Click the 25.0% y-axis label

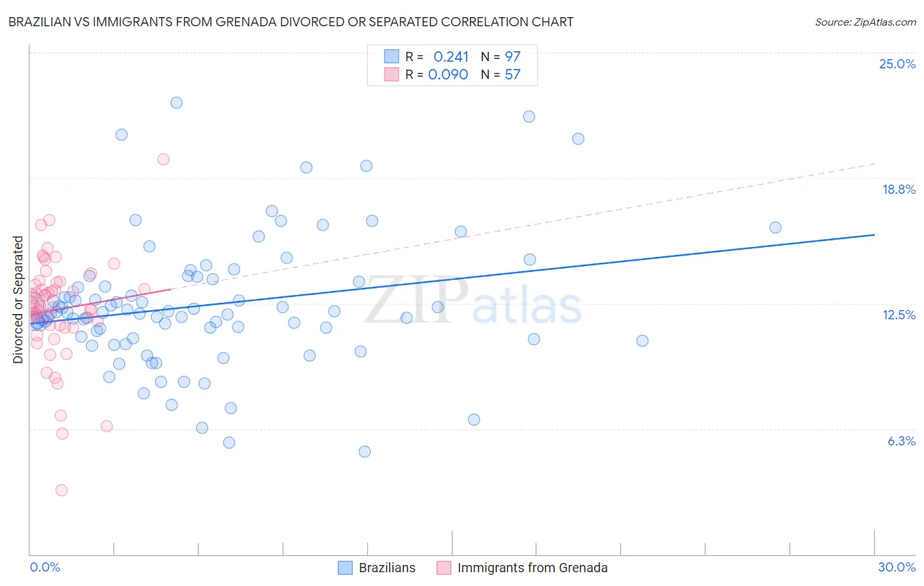point(897,64)
